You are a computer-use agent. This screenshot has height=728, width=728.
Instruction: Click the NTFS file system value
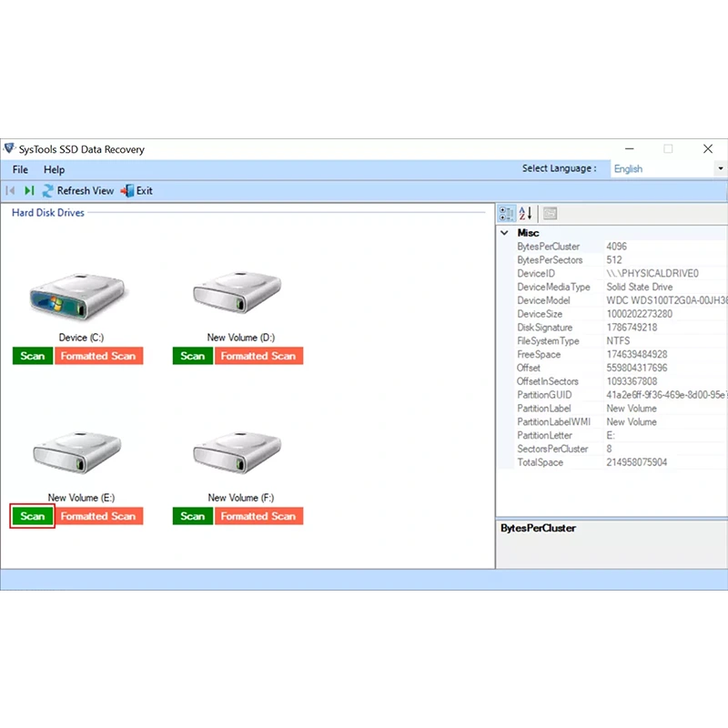[618, 340]
